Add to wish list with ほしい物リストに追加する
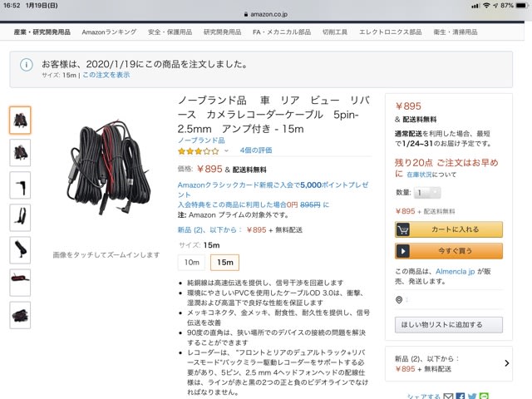 (x=449, y=325)
